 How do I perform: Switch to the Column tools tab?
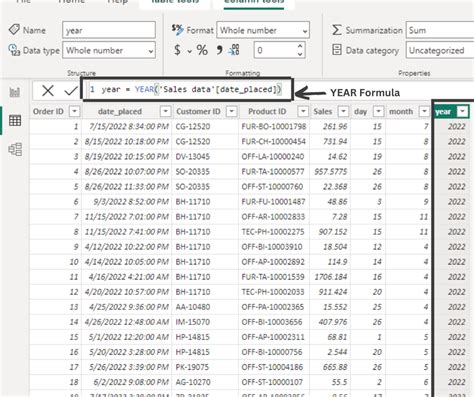pyautogui.click(x=254, y=2)
